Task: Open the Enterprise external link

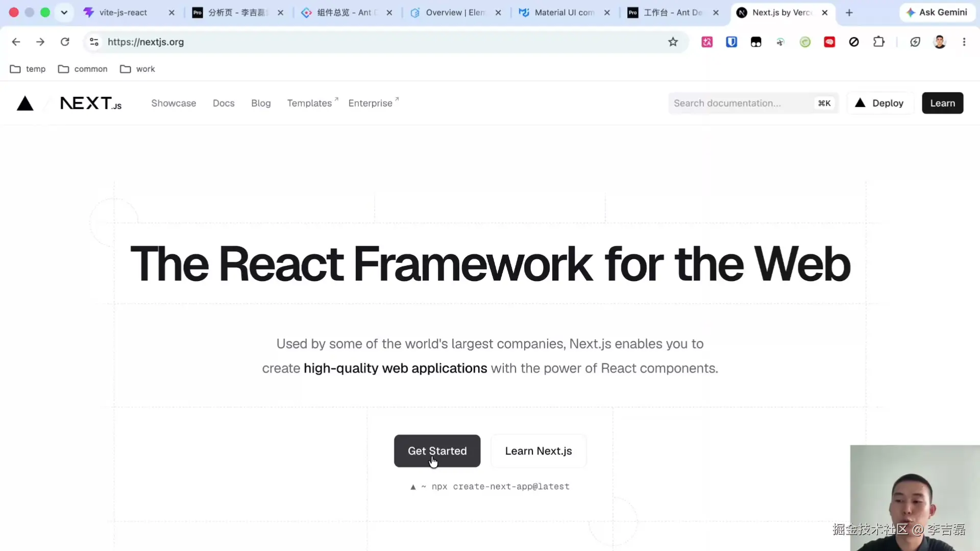Action: [373, 103]
